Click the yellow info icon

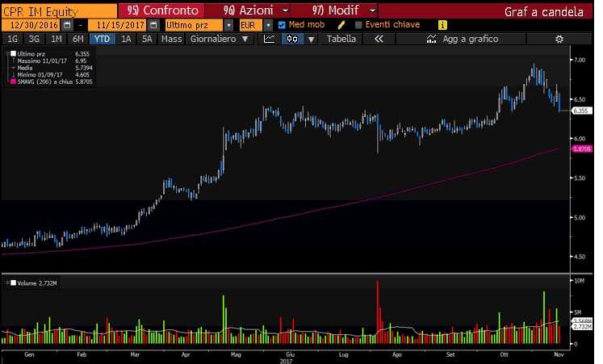442,25
